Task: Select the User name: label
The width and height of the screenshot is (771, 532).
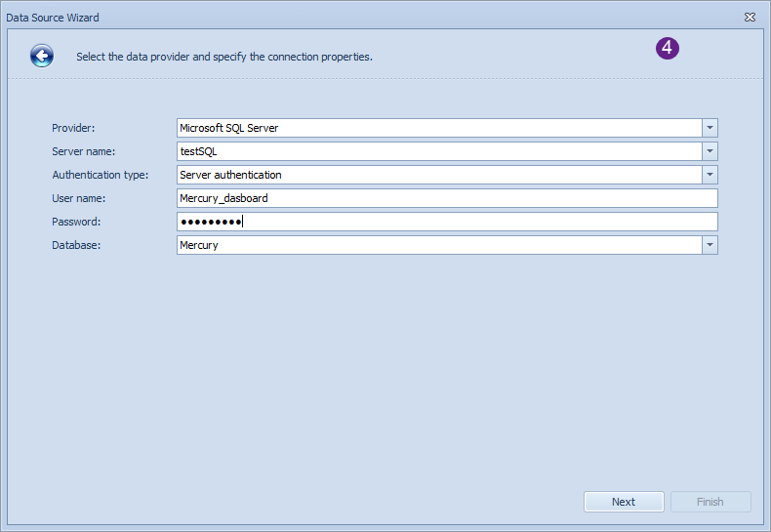Action: (x=79, y=198)
